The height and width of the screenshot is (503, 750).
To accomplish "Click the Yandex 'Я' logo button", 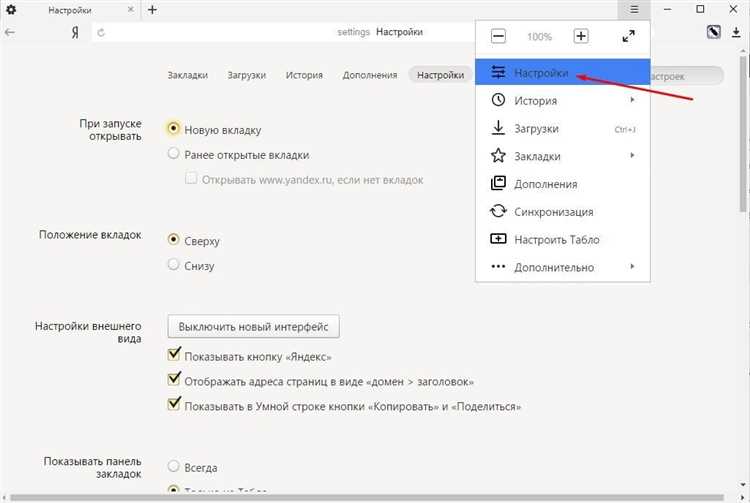I will coord(75,33).
